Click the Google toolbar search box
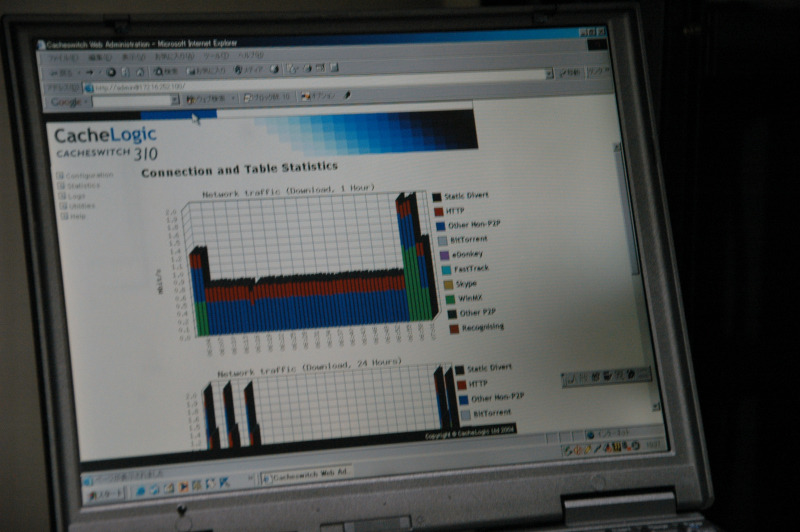This screenshot has height=532, width=800. coord(132,101)
